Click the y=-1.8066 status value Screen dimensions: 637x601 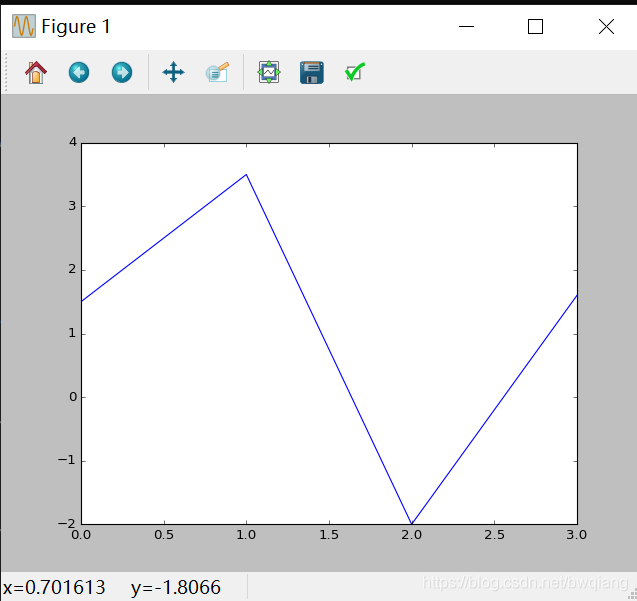click(176, 588)
